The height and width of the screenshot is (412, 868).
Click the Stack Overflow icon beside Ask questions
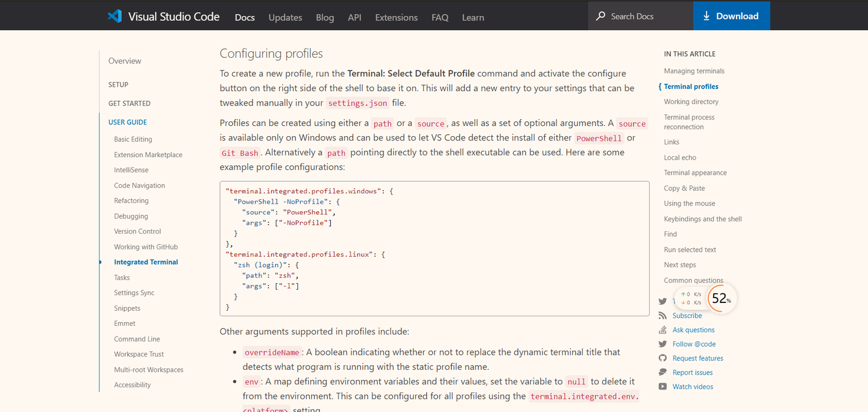point(664,329)
